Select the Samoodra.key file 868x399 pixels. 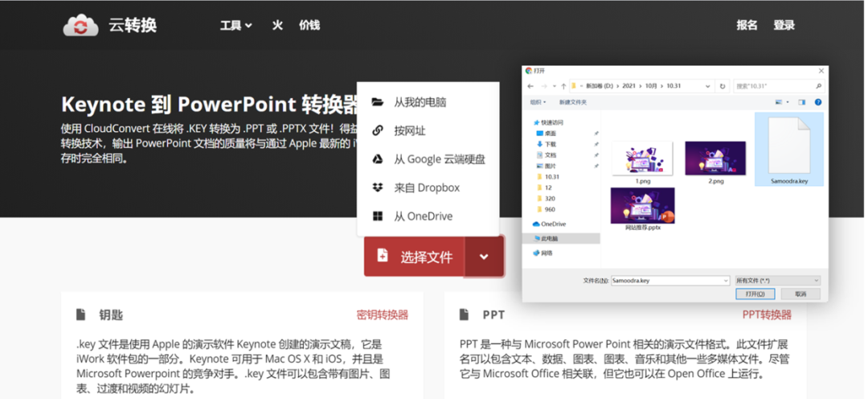click(x=789, y=150)
